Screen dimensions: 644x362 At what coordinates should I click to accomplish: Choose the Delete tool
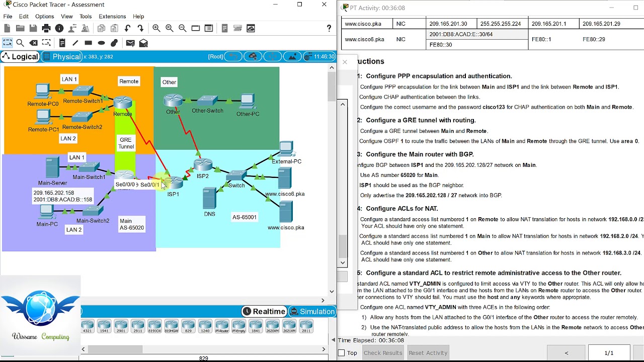point(33,43)
